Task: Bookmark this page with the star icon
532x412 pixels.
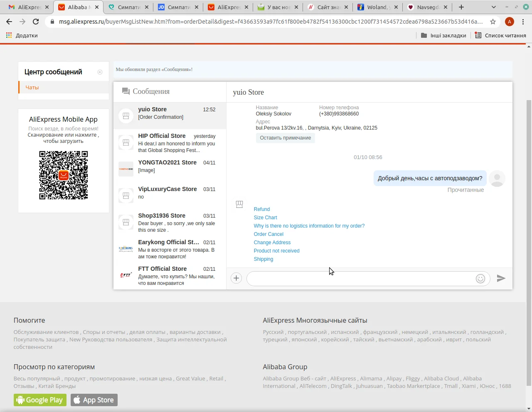Action: pyautogui.click(x=493, y=22)
